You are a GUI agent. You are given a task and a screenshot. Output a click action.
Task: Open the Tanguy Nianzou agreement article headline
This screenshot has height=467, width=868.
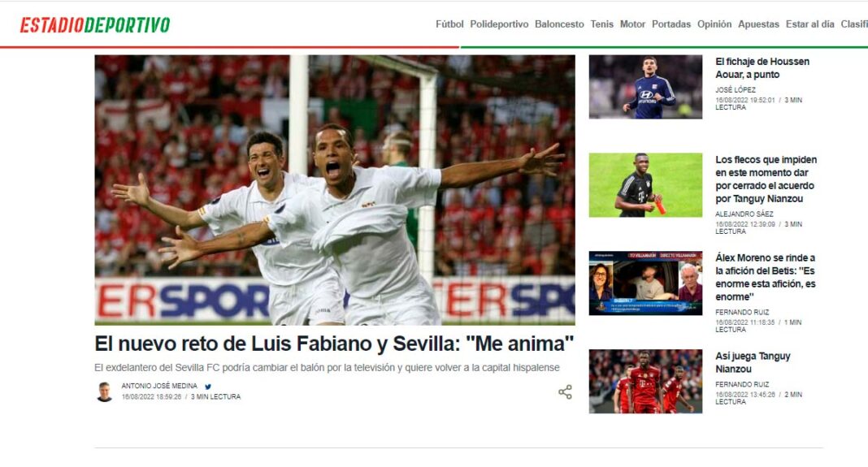[766, 179]
